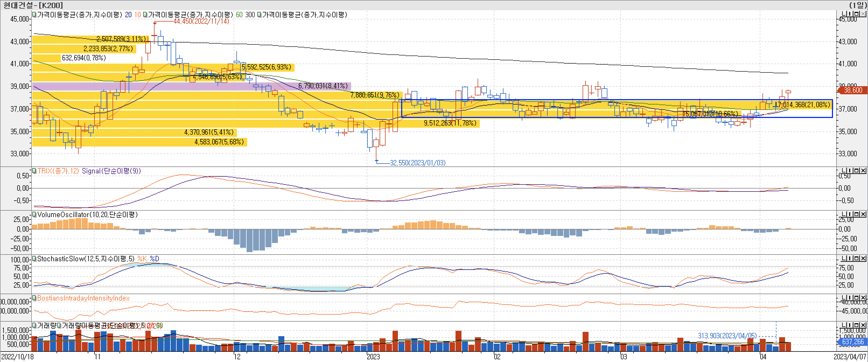868x362 pixels.
Task: Toggle TRIX indicator legend box
Action: coord(34,171)
